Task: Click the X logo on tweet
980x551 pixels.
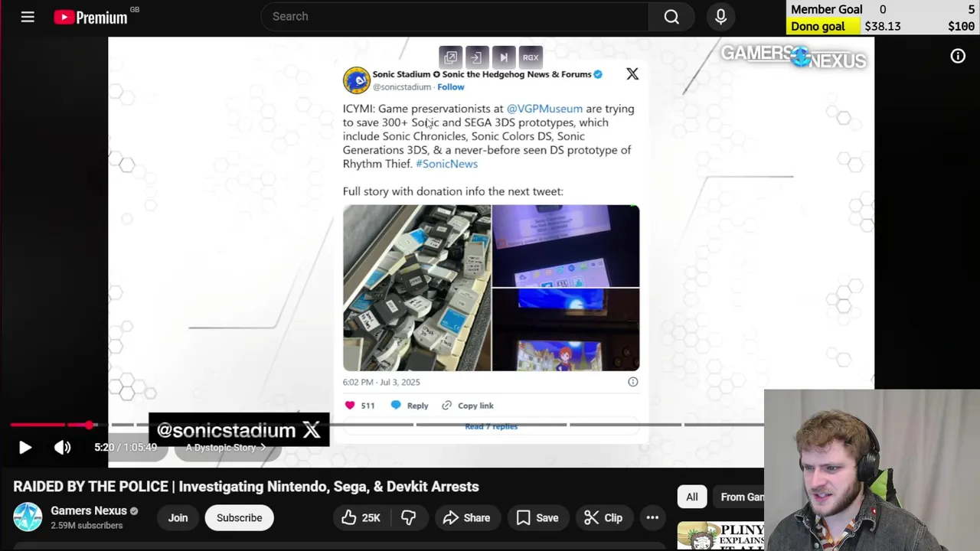Action: (632, 73)
